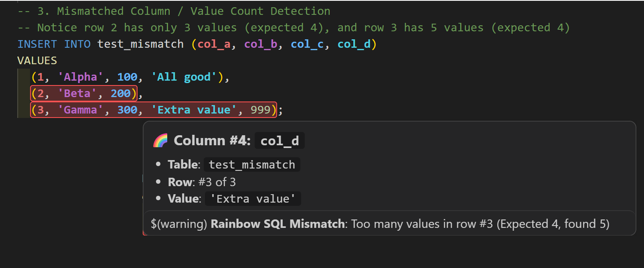
Task: Click the Rainbow SQL Mismatch warning message
Action: (x=380, y=224)
